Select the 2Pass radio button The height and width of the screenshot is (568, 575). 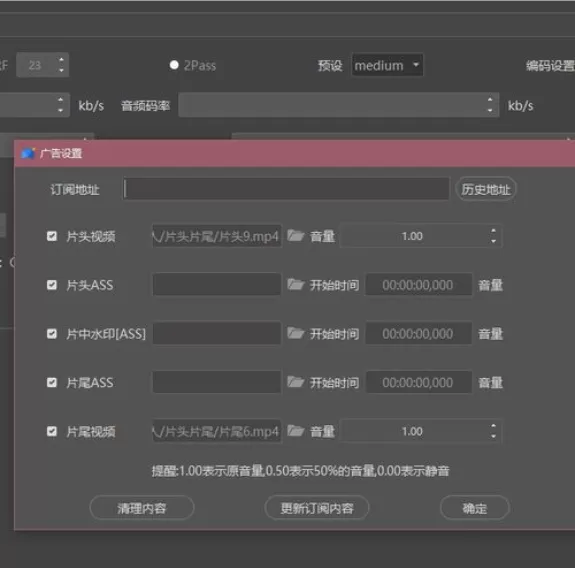tap(174, 65)
